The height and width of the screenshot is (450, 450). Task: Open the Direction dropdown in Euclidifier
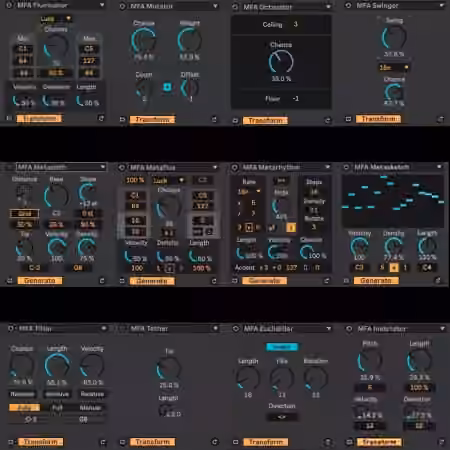282,417
